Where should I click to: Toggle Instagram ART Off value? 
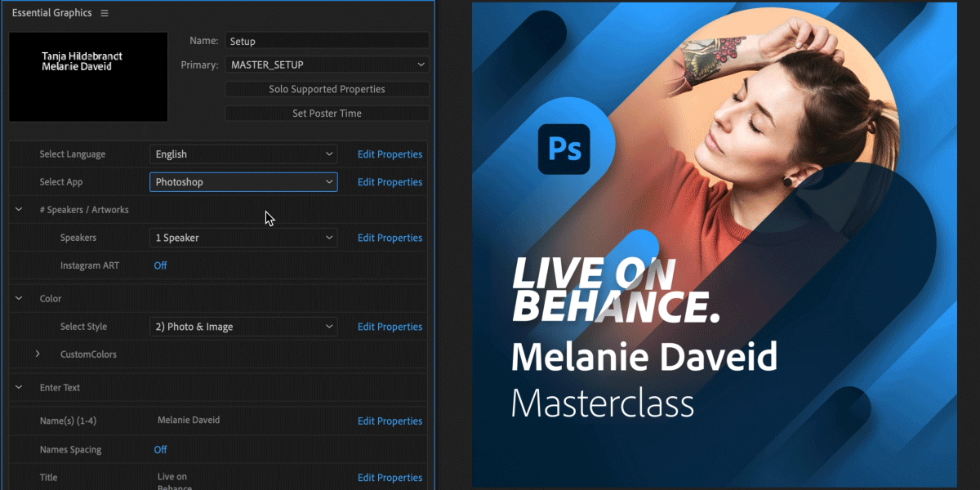161,265
